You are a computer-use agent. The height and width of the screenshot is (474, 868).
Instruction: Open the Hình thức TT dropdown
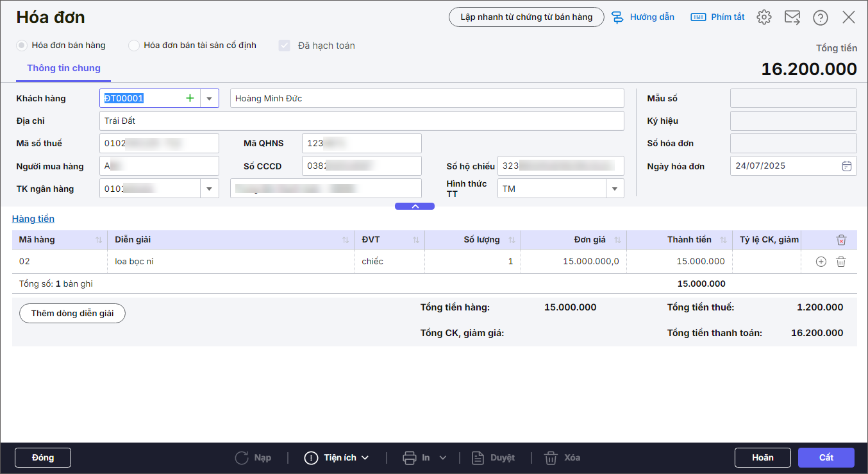[x=614, y=189]
